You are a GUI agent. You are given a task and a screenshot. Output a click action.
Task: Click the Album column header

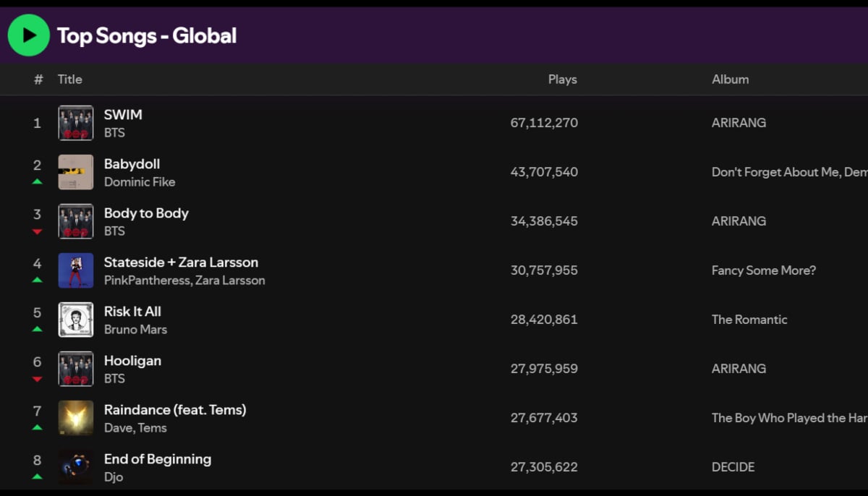(730, 80)
